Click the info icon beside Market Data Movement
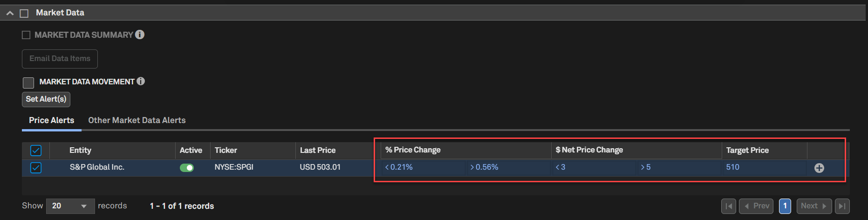Screen dimensions: 868x220 click(x=141, y=82)
